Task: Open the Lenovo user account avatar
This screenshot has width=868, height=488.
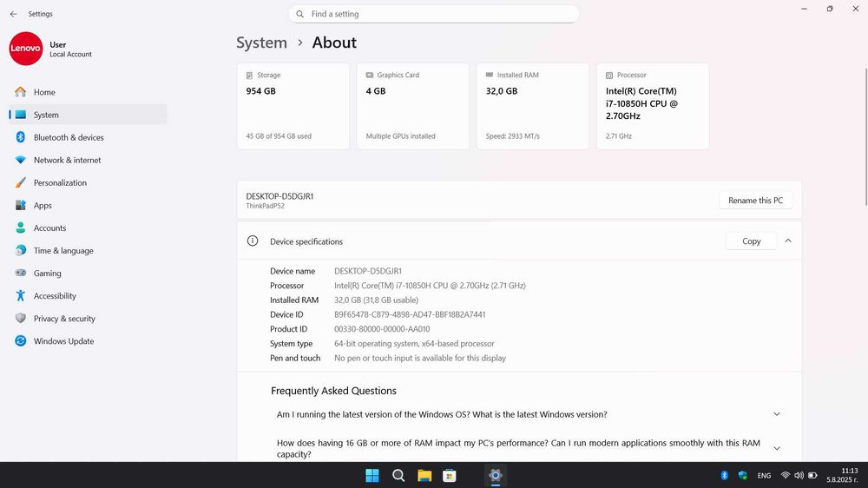Action: [x=25, y=48]
